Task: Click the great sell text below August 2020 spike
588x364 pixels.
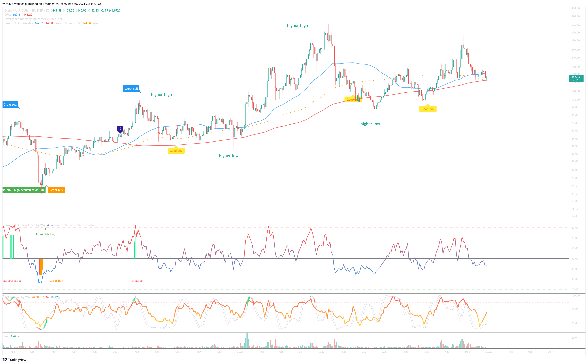Action: point(138,281)
